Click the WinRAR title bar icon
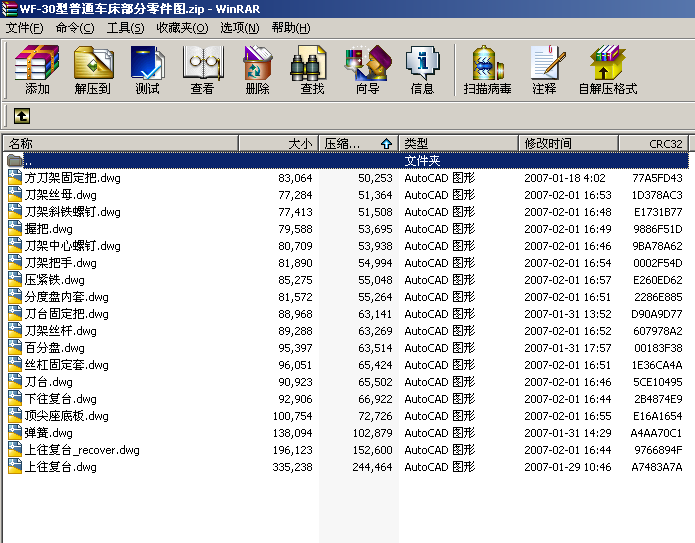The width and height of the screenshot is (695, 543). coord(9,9)
